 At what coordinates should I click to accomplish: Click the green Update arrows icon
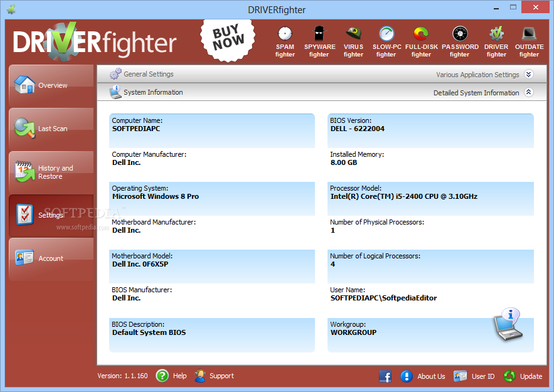[509, 376]
